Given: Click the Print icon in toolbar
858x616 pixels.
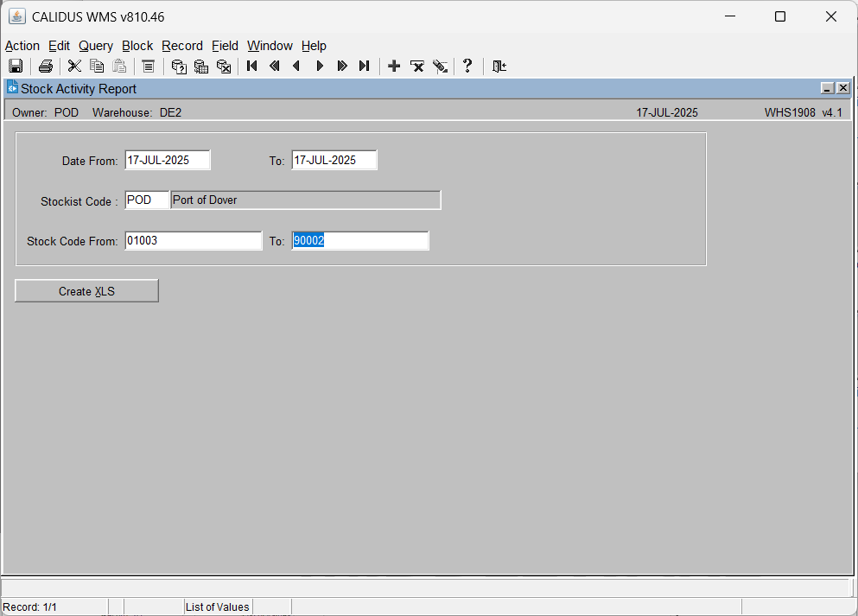Looking at the screenshot, I should coord(46,67).
